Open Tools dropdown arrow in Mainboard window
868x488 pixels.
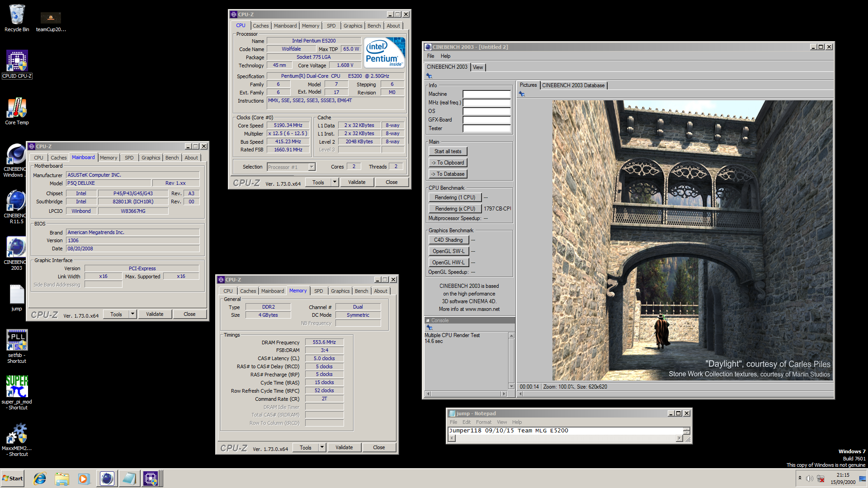click(132, 314)
